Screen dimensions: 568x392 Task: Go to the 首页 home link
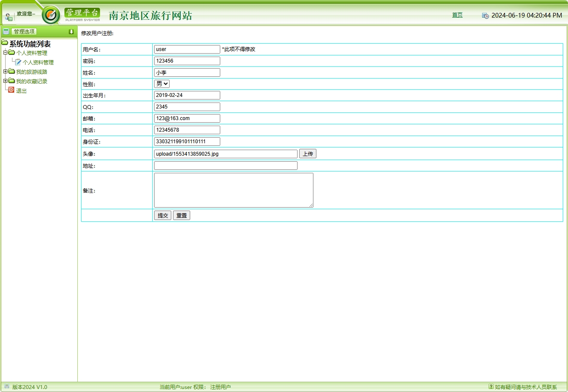point(457,15)
